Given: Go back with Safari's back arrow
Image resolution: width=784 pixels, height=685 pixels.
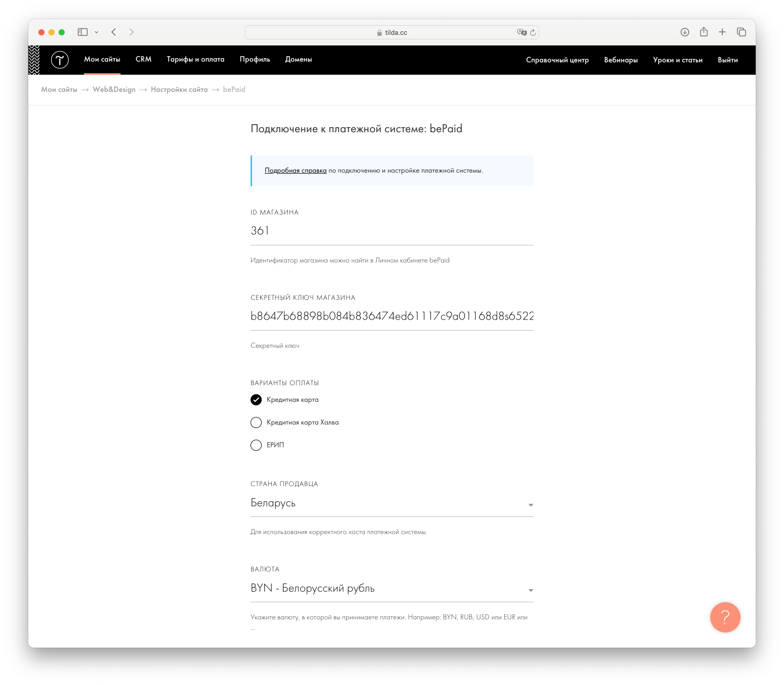Looking at the screenshot, I should [114, 32].
